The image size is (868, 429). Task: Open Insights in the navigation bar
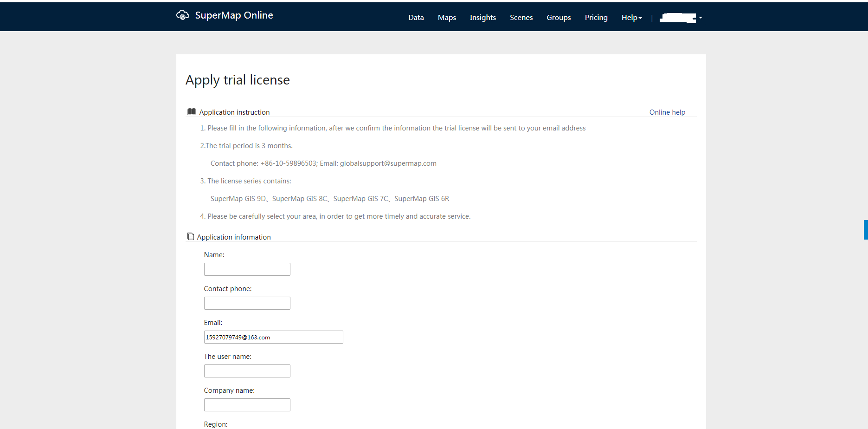(x=483, y=18)
